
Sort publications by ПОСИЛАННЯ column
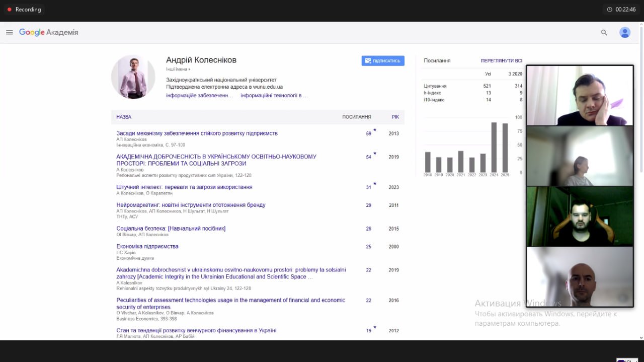(x=357, y=117)
